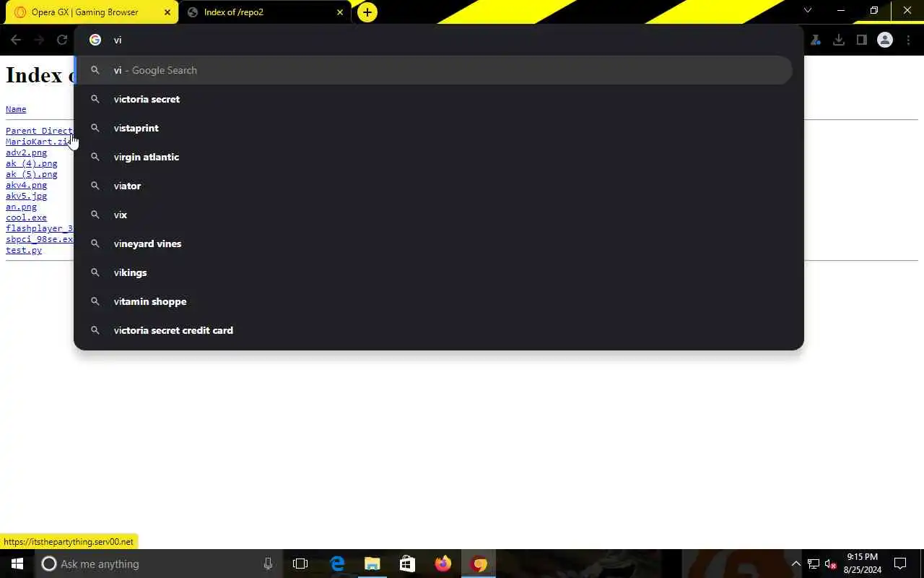
Task: Choose the 'victoria secret' suggestion
Action: 435,99
